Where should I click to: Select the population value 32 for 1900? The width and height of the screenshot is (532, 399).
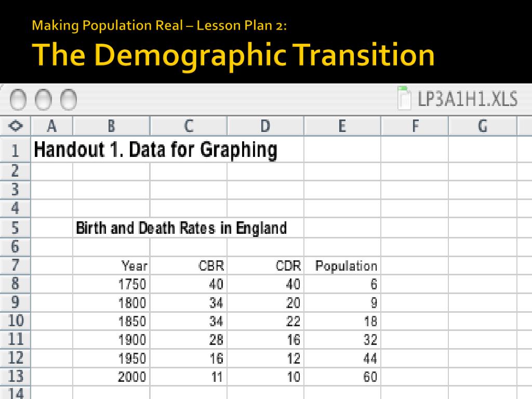tap(342, 340)
